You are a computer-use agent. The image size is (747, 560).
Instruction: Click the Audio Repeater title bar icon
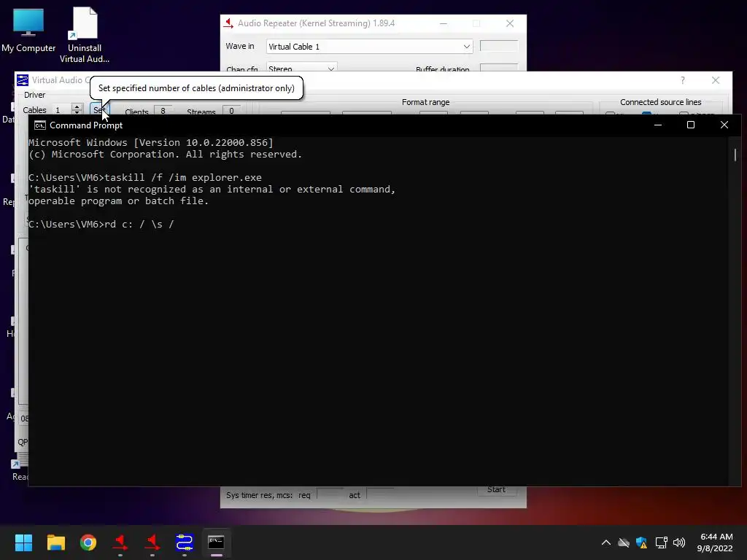click(228, 23)
